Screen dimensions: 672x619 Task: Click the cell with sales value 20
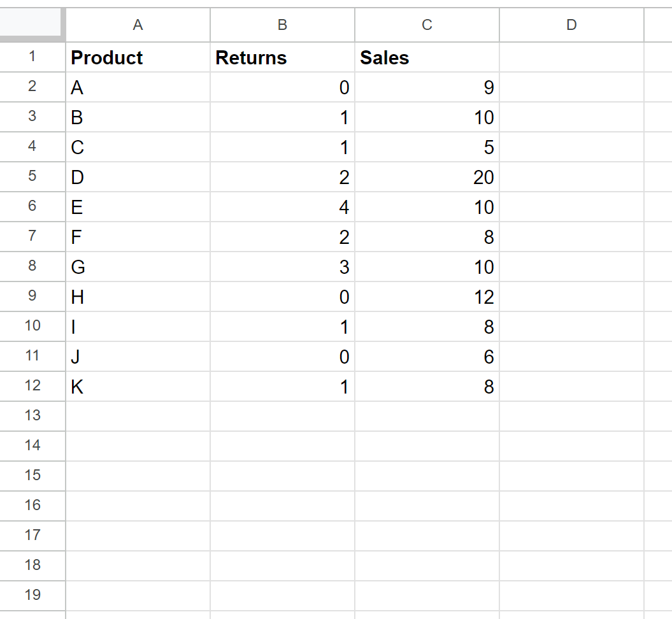click(x=427, y=177)
